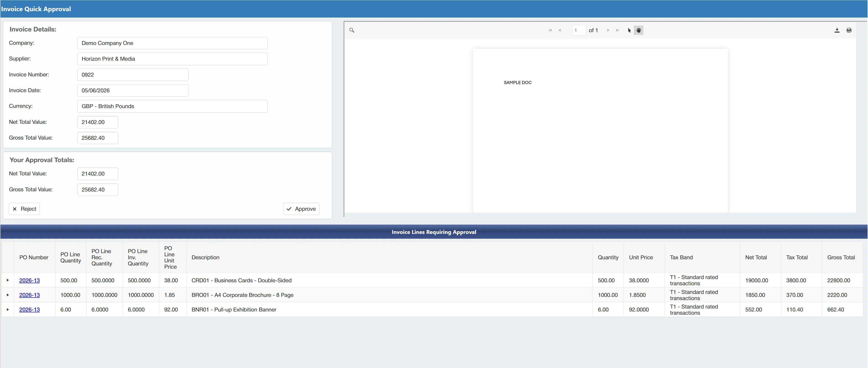This screenshot has width=868, height=368.
Task: Go to previous page in viewer
Action: [560, 30]
